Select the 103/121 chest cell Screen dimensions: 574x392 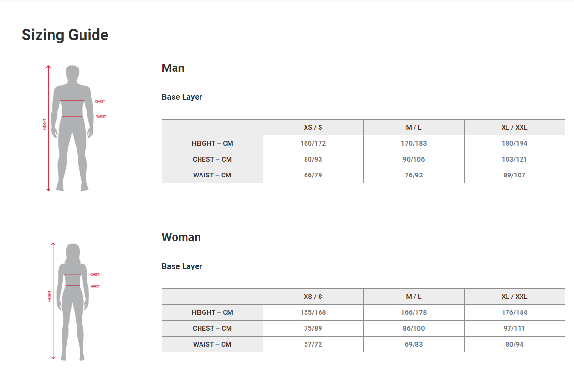coord(514,159)
